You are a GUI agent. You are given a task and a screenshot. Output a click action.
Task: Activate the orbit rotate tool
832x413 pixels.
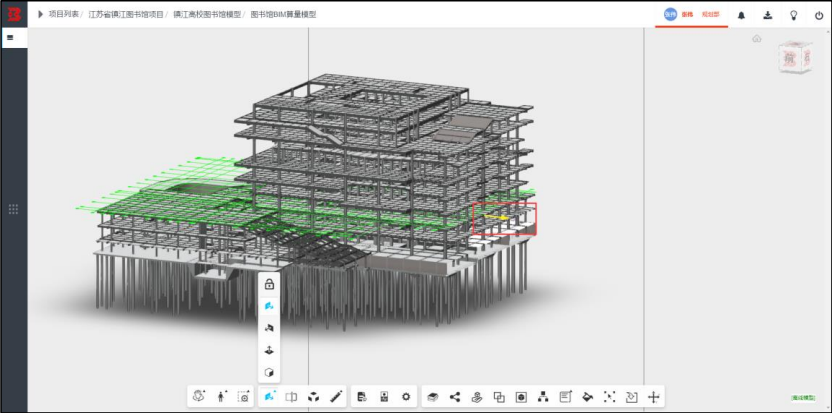(199, 396)
